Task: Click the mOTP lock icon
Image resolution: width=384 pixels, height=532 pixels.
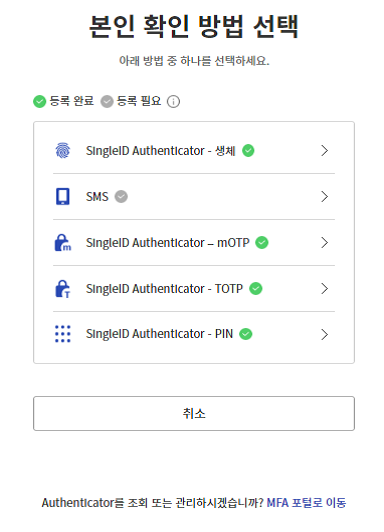Action: point(63,243)
